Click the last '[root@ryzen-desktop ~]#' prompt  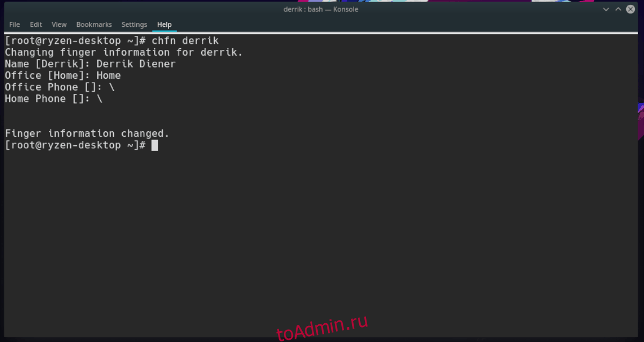click(75, 145)
